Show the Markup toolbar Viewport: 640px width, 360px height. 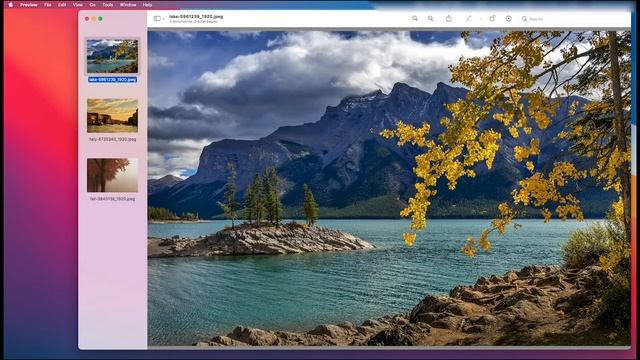508,18
